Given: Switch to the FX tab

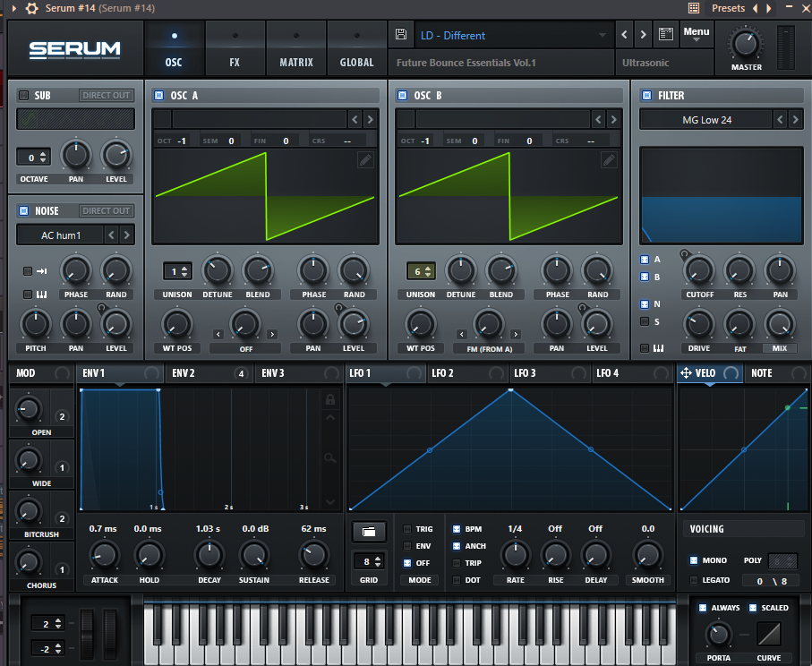Looking at the screenshot, I should 235,49.
